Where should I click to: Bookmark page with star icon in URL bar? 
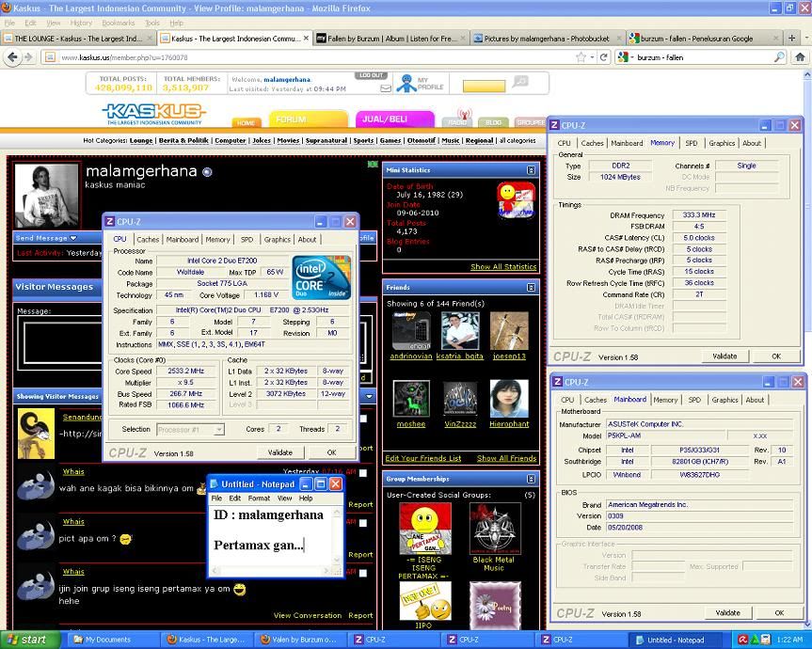click(581, 57)
